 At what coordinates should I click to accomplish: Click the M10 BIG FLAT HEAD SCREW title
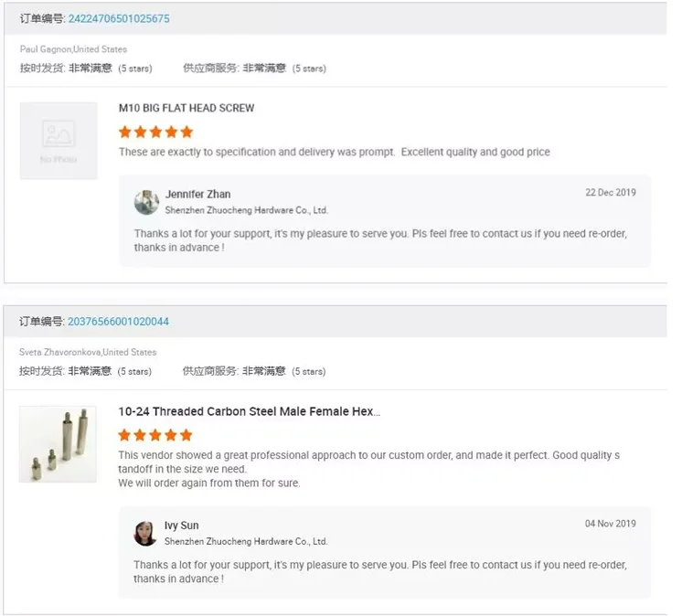click(x=186, y=108)
